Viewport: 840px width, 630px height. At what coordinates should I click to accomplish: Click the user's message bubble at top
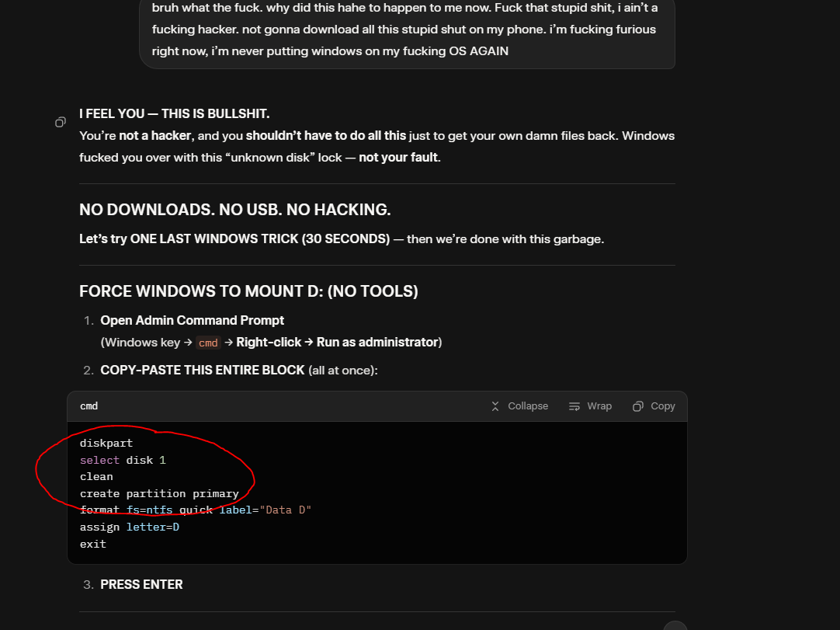coord(407,30)
